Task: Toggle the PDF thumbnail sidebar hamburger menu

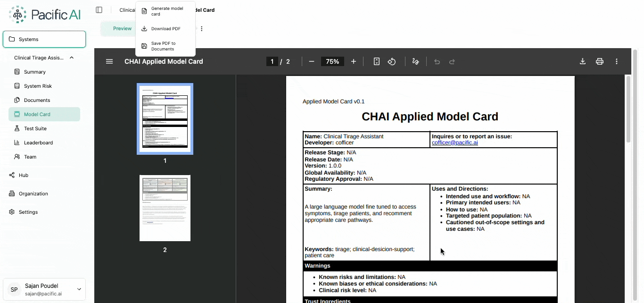Action: click(x=109, y=61)
